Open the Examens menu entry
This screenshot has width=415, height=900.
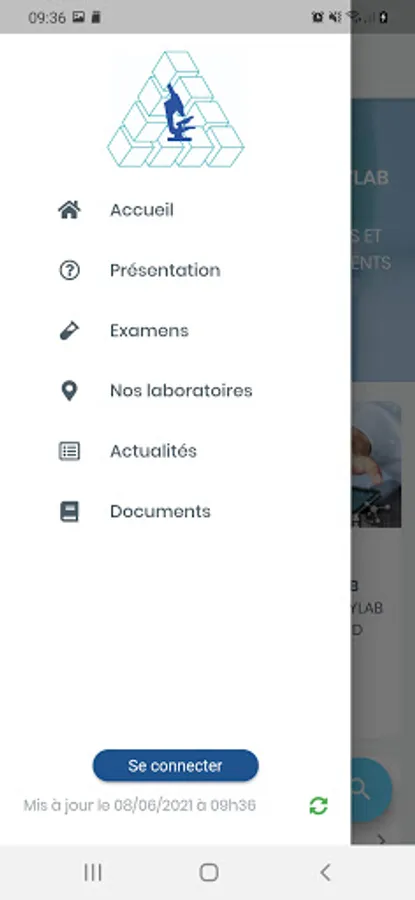tap(175, 331)
